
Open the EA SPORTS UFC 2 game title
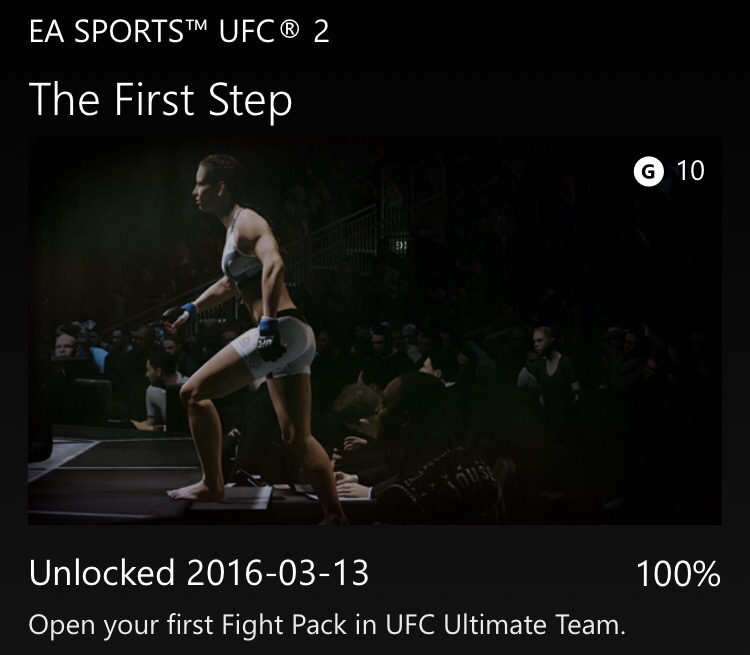[179, 31]
